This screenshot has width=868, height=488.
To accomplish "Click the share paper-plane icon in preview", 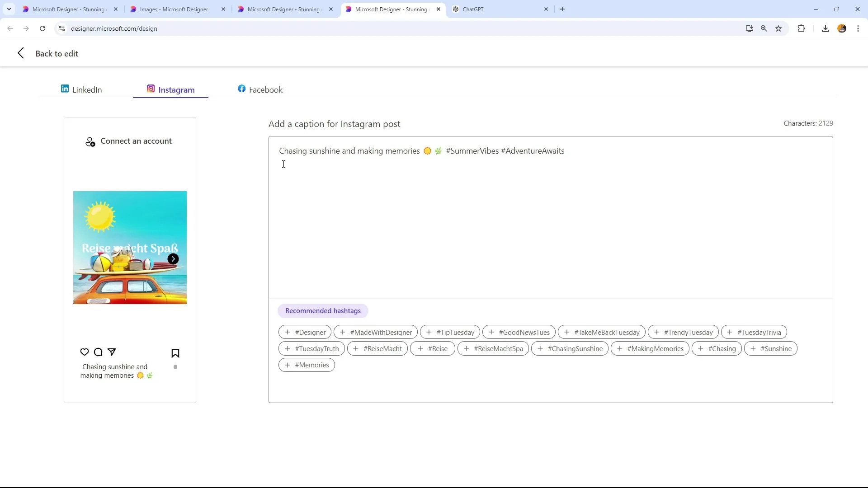I will (x=112, y=352).
